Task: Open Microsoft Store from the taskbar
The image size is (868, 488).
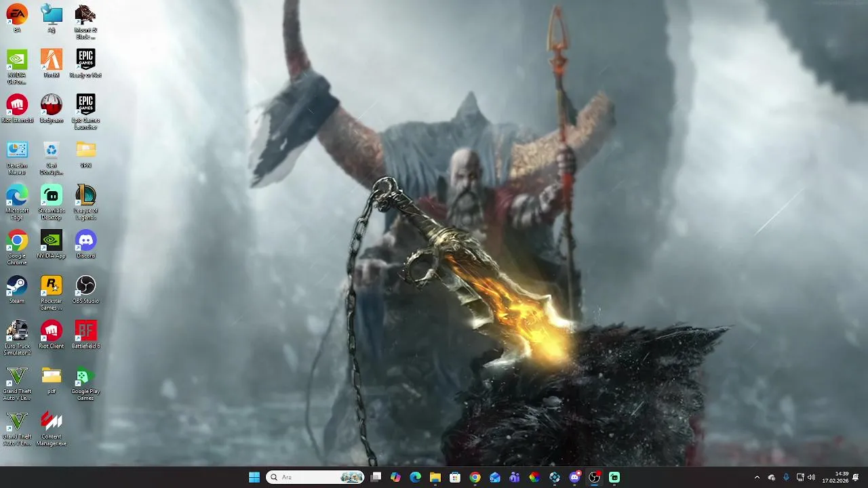Action: point(455,477)
